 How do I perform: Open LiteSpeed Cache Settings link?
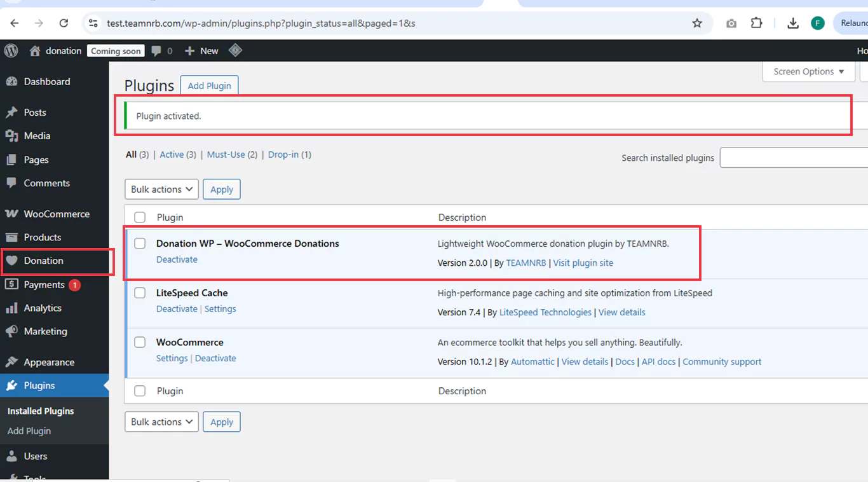tap(220, 309)
